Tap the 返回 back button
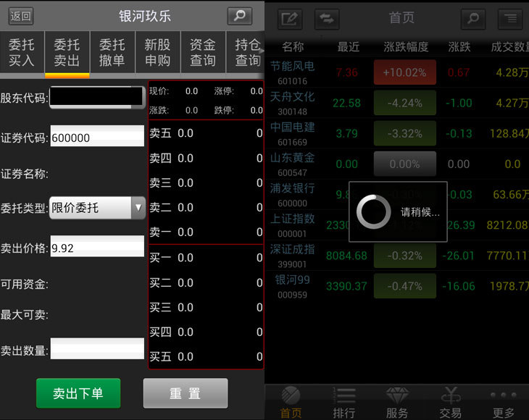529x420 pixels. (x=20, y=16)
